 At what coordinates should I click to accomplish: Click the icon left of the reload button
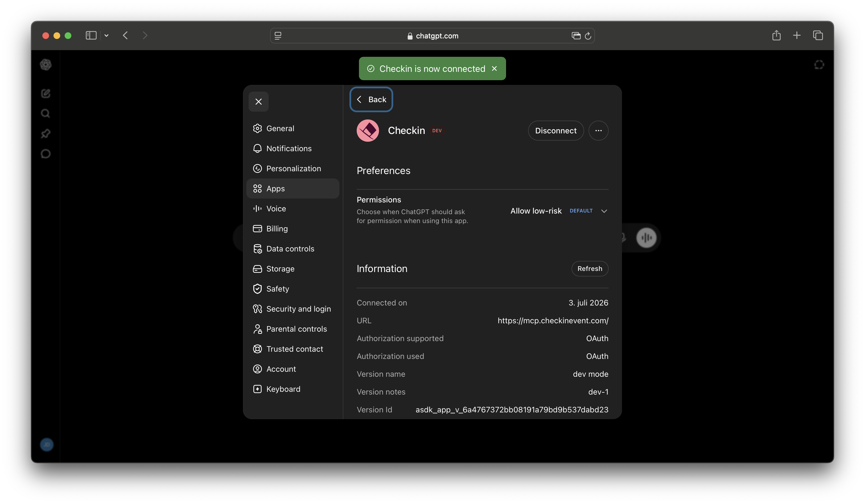click(x=576, y=36)
